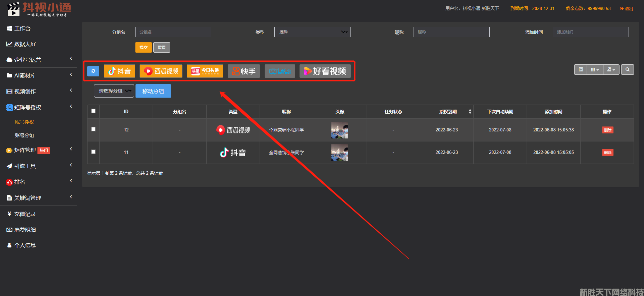
Task: Open the columns grid dropdown icon
Action: [x=595, y=70]
